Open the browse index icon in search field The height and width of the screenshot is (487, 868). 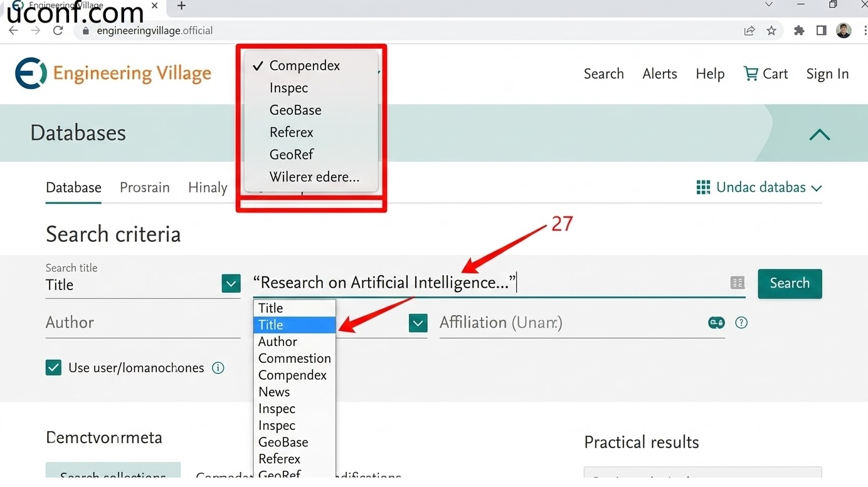click(738, 283)
